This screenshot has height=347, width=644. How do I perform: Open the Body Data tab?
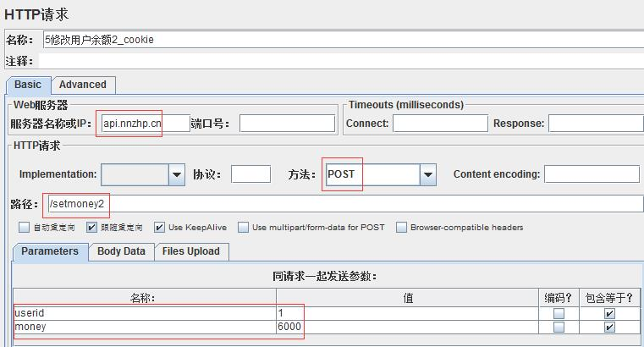121,251
